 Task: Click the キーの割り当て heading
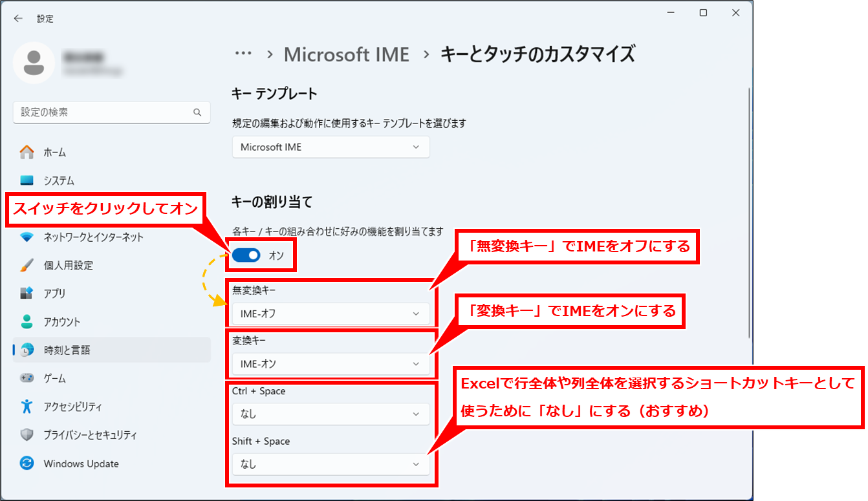[x=272, y=202]
